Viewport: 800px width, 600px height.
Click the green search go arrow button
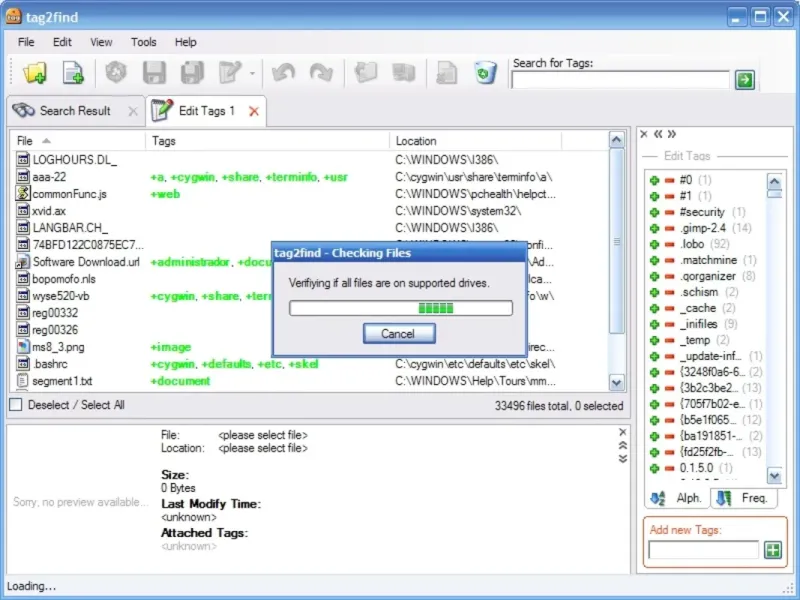pos(744,80)
